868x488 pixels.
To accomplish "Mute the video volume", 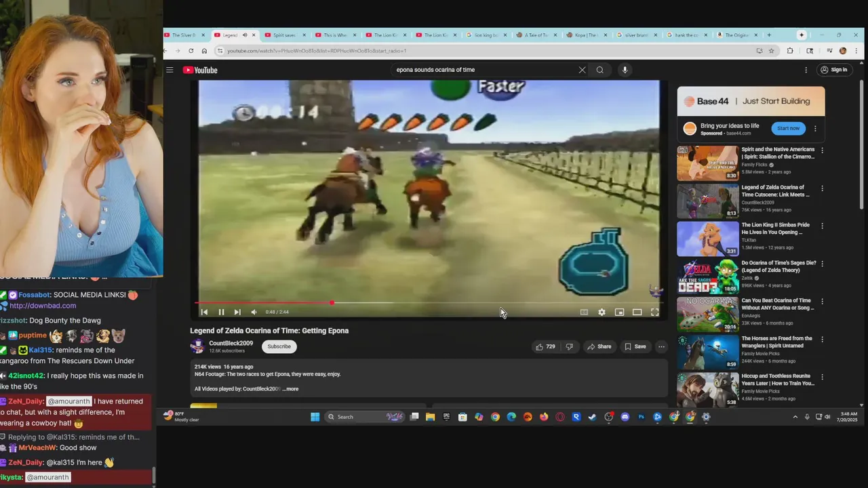I will [x=254, y=312].
